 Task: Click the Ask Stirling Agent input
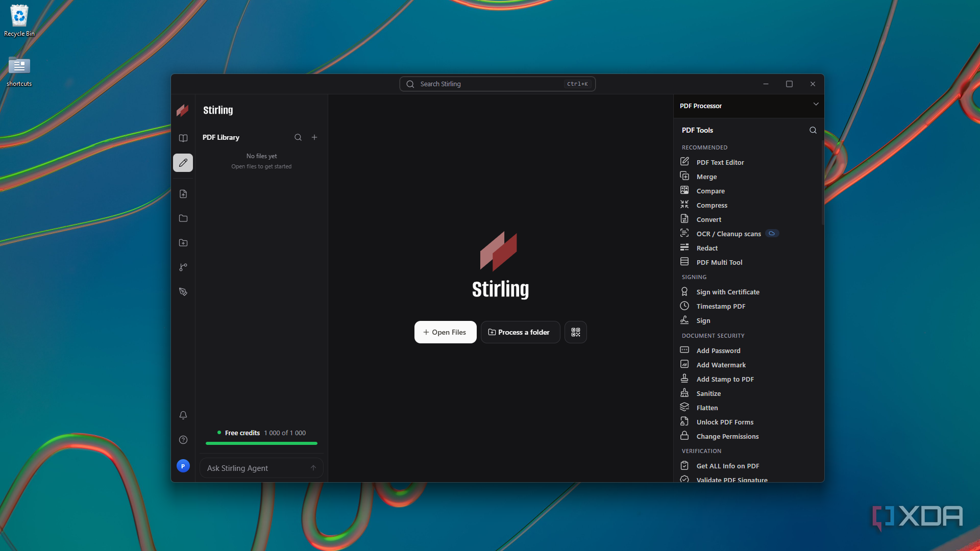261,468
